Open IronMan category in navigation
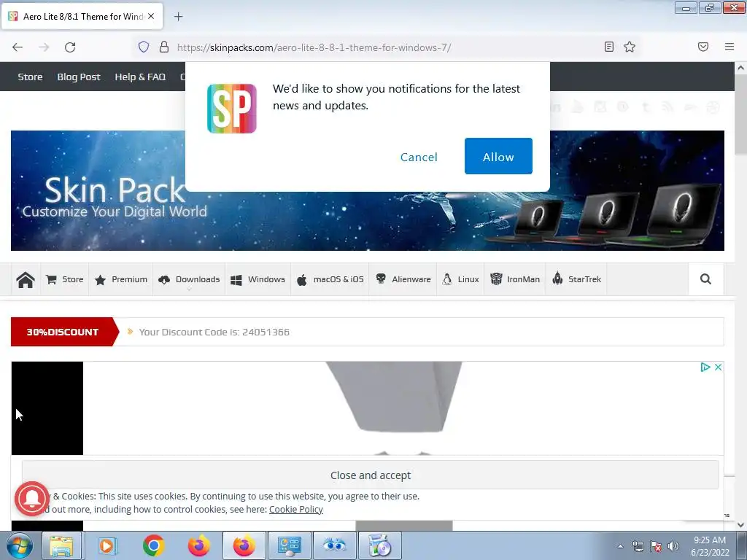747x560 pixels. pos(515,279)
